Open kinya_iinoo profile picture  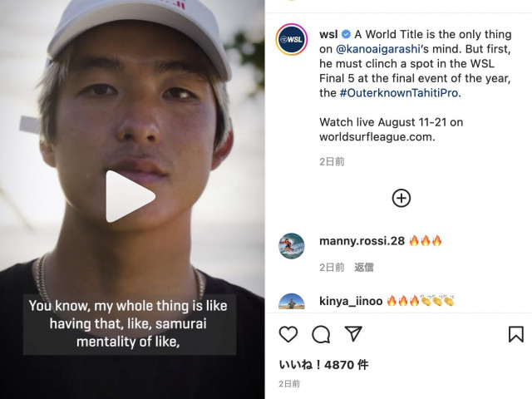[x=292, y=301]
